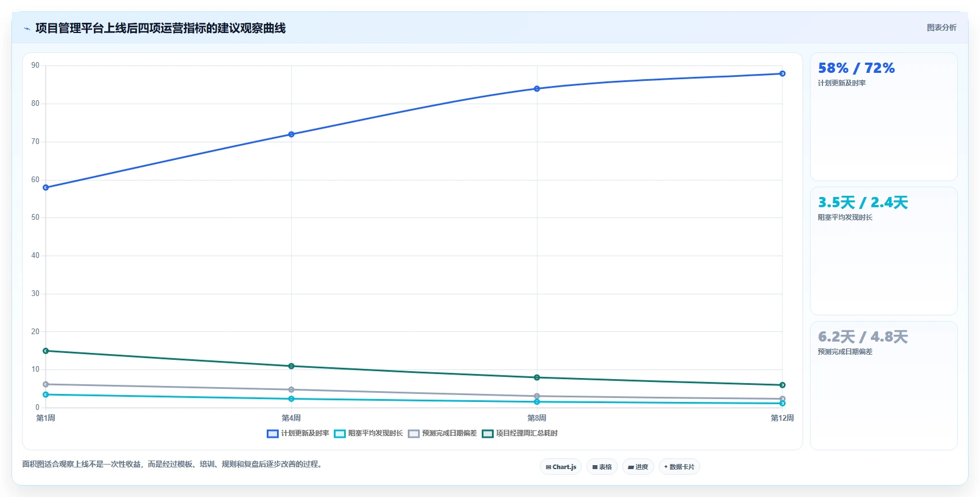Open the Chart.js chip

tap(561, 467)
